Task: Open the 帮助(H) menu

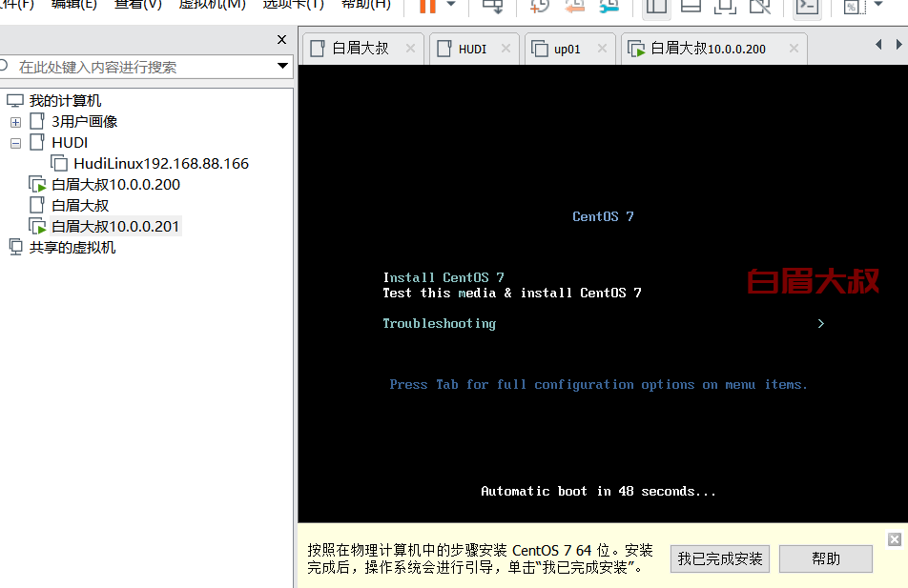Action: (x=366, y=5)
